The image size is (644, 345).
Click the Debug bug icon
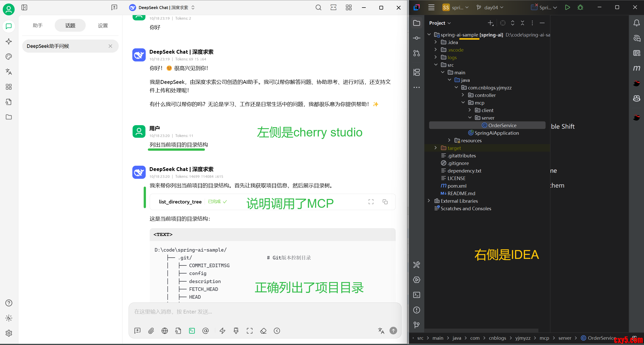click(x=580, y=8)
